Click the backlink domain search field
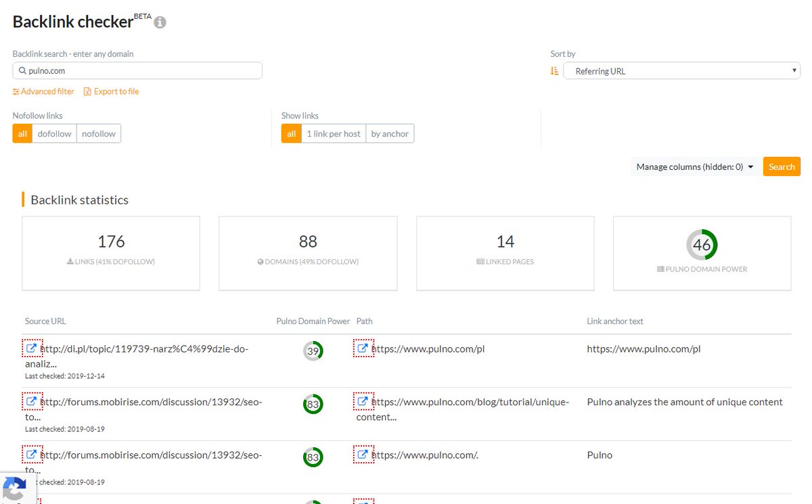The height and width of the screenshot is (504, 812). [137, 70]
